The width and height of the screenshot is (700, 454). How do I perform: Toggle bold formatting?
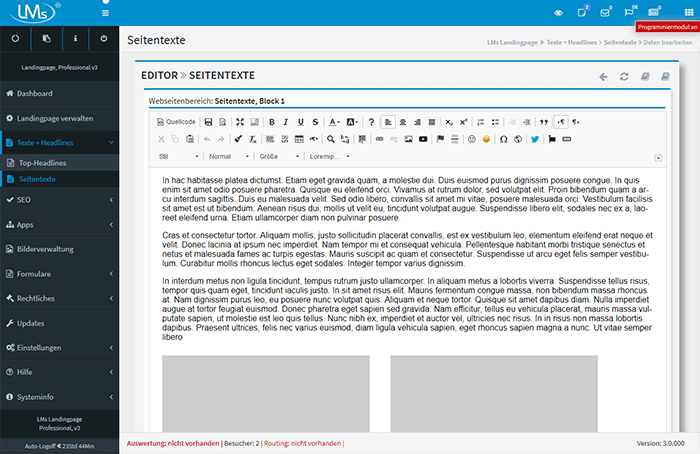coord(271,122)
